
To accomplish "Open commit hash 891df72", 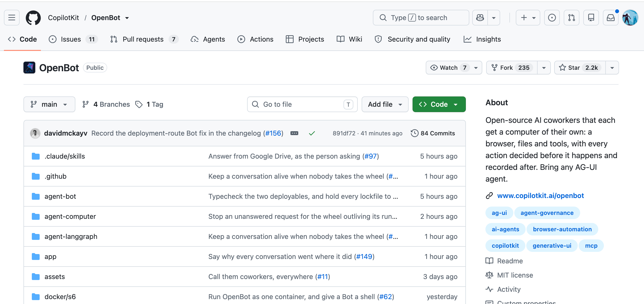I will pos(344,133).
